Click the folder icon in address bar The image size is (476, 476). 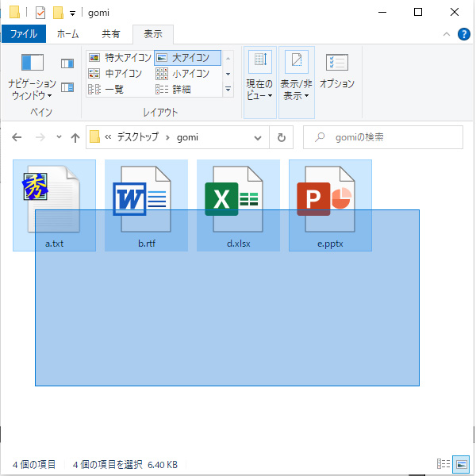click(94, 136)
